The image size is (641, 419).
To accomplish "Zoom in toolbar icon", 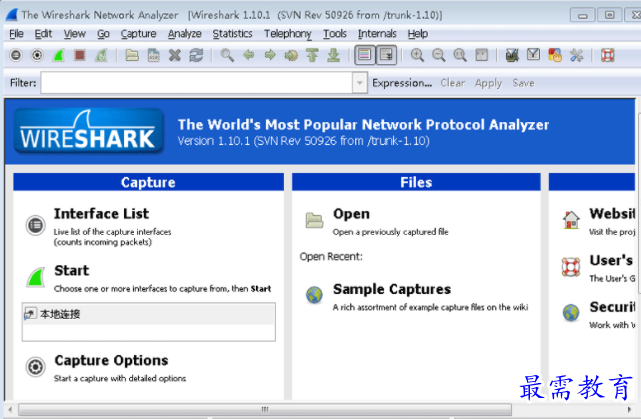I will point(417,55).
